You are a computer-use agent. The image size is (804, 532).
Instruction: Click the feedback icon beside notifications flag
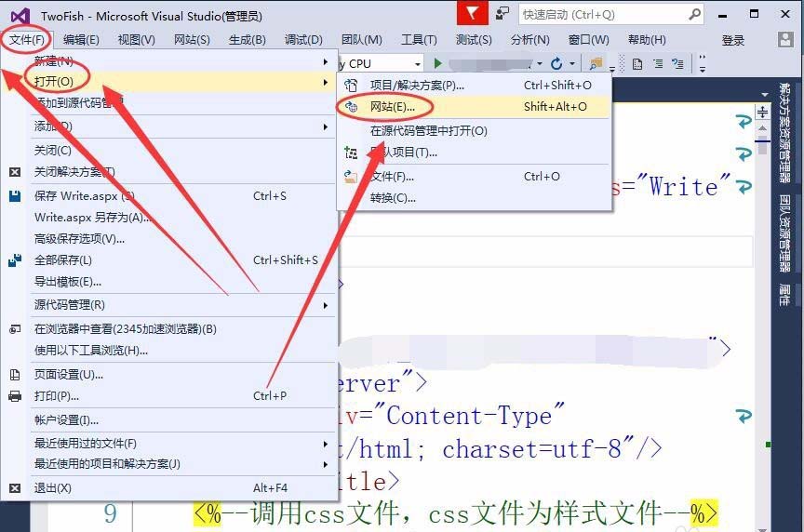tap(502, 13)
